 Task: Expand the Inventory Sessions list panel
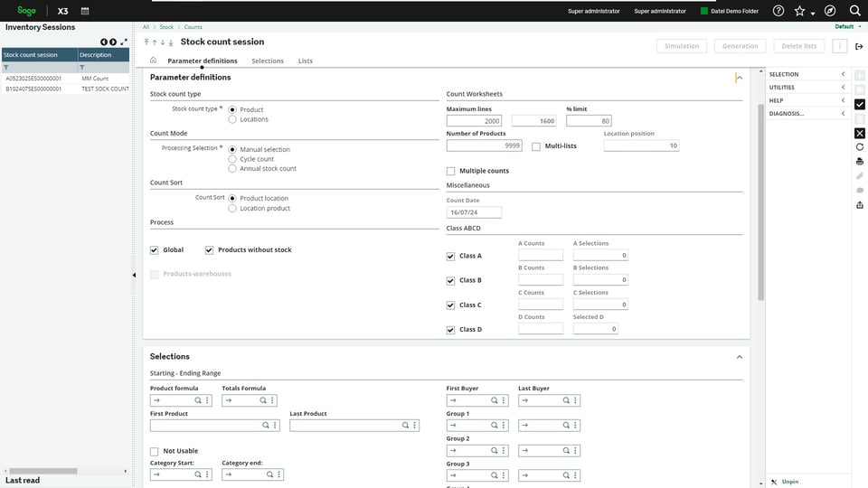[124, 42]
